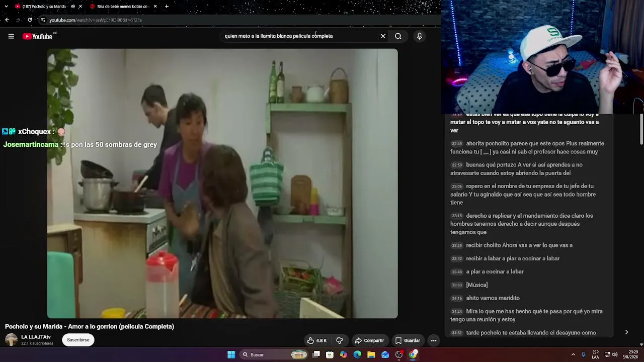The width and height of the screenshot is (644, 362).
Task: Start voice search with microphone
Action: [420, 36]
